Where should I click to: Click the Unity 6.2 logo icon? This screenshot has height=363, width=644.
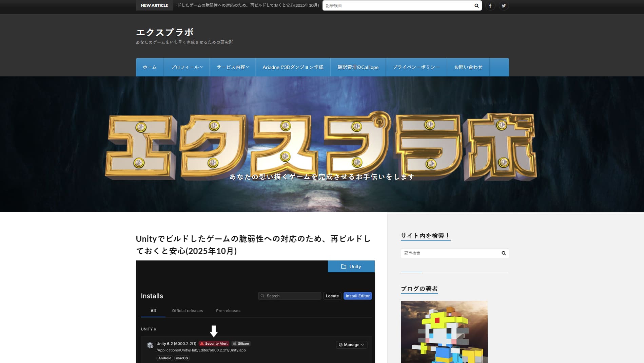pyautogui.click(x=150, y=344)
